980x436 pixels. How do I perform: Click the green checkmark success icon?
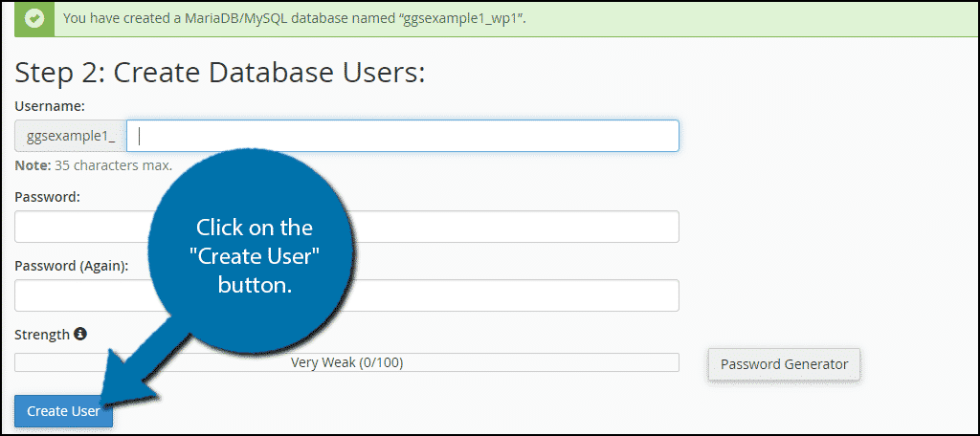pos(34,18)
